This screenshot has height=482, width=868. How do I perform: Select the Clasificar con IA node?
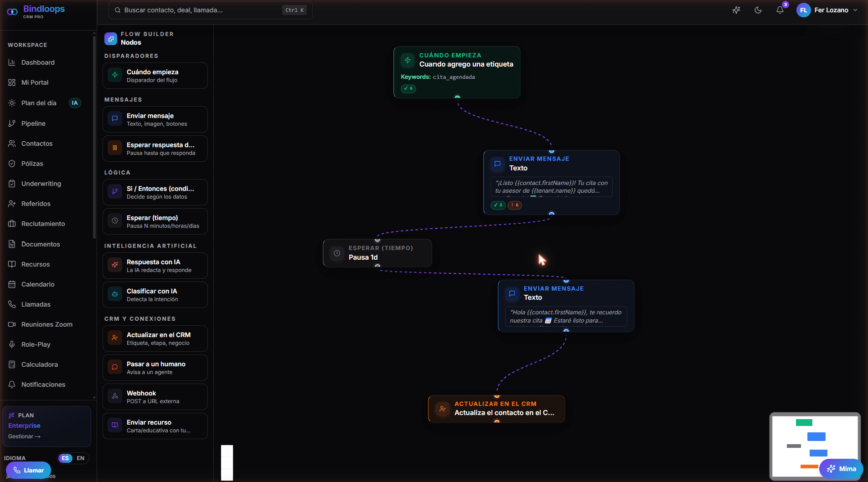point(155,295)
